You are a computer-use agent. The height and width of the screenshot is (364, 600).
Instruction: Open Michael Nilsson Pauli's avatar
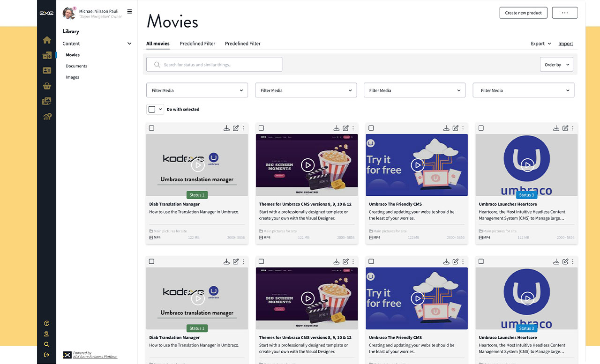(69, 13)
